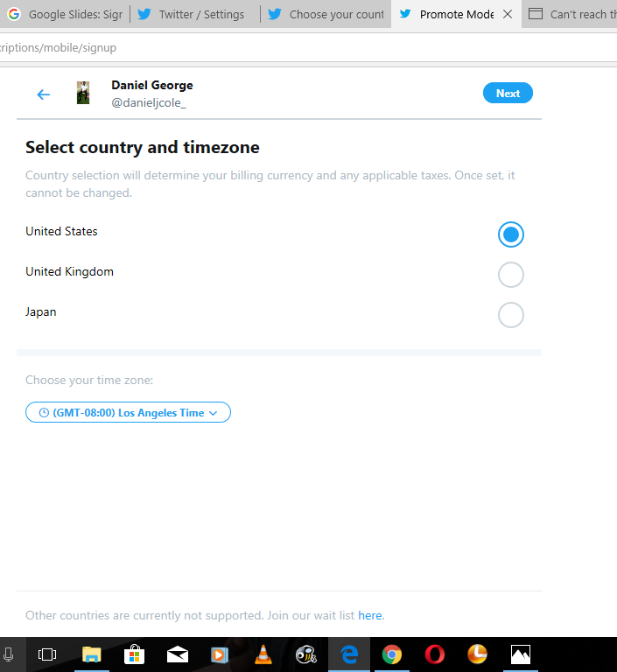Switch to Google Slides browser tab
617x672 pixels.
[x=65, y=15]
